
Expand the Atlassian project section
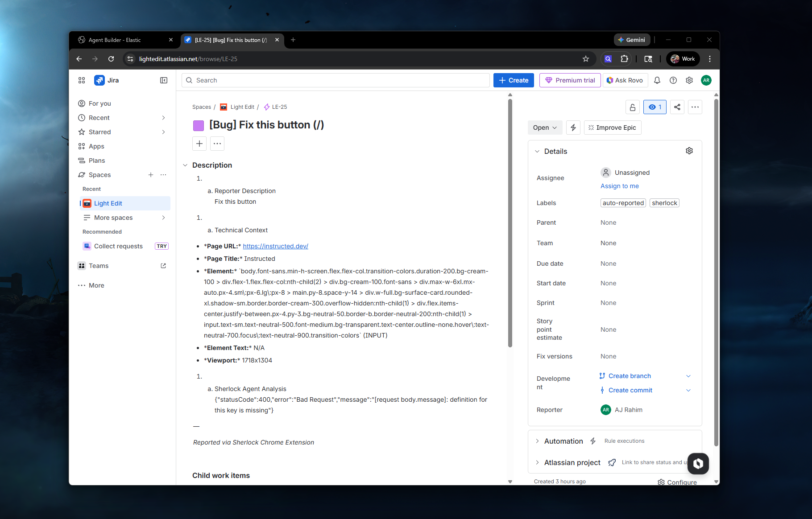537,462
